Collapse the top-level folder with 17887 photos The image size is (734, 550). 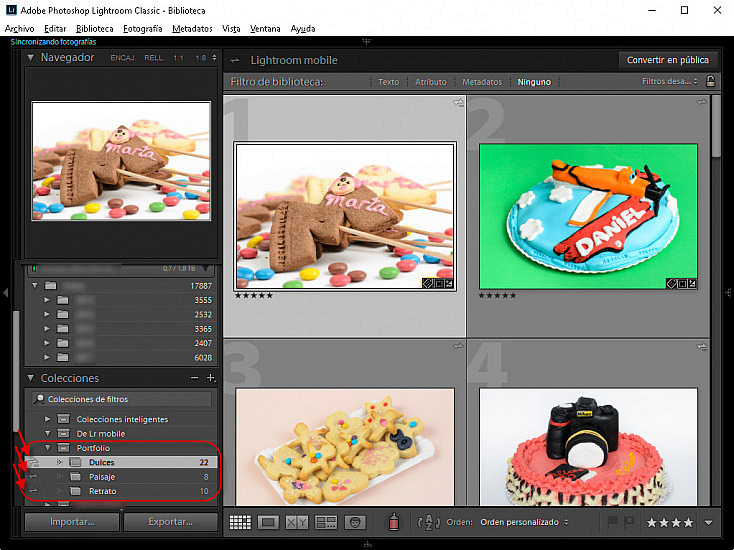35,285
